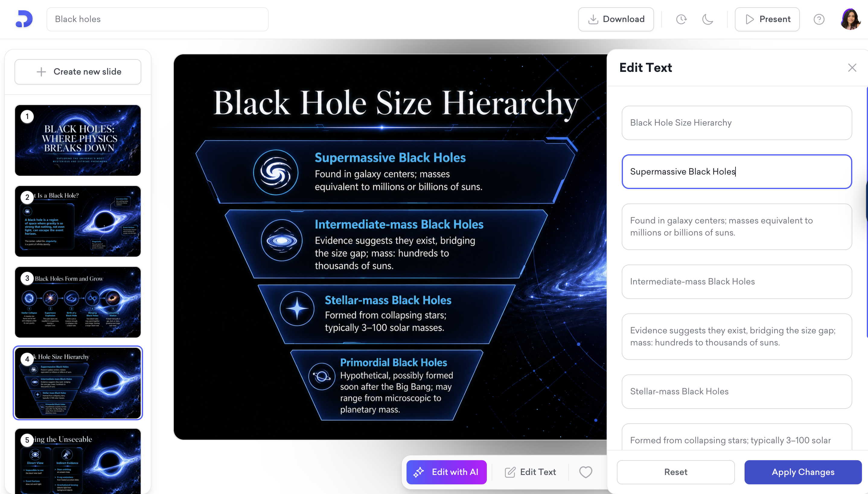
Task: Click Download button
Action: [x=616, y=19]
